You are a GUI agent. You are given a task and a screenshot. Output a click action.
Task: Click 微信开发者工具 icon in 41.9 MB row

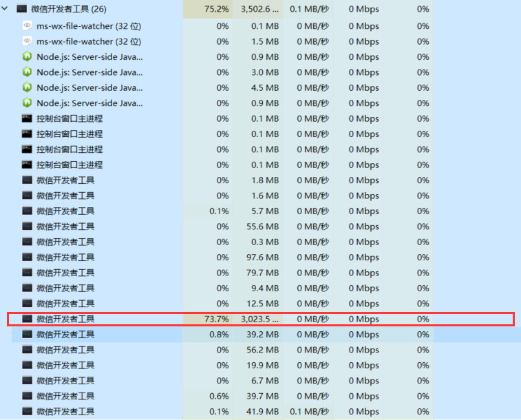coord(27,411)
